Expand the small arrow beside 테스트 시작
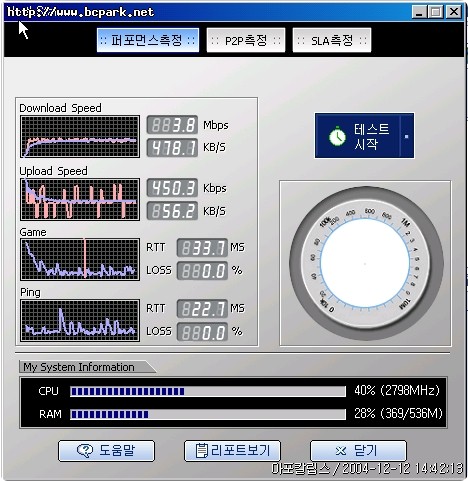 pyautogui.click(x=407, y=136)
